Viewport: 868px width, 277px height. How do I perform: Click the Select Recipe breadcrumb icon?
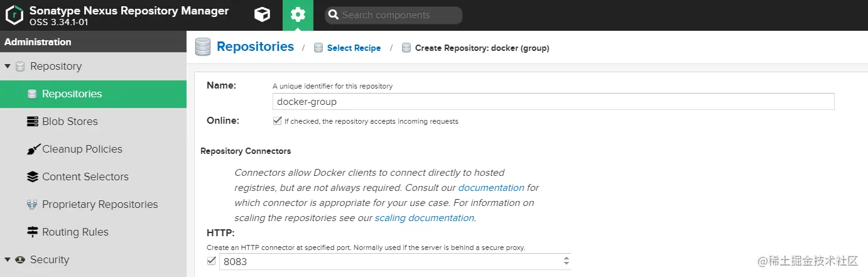(318, 48)
